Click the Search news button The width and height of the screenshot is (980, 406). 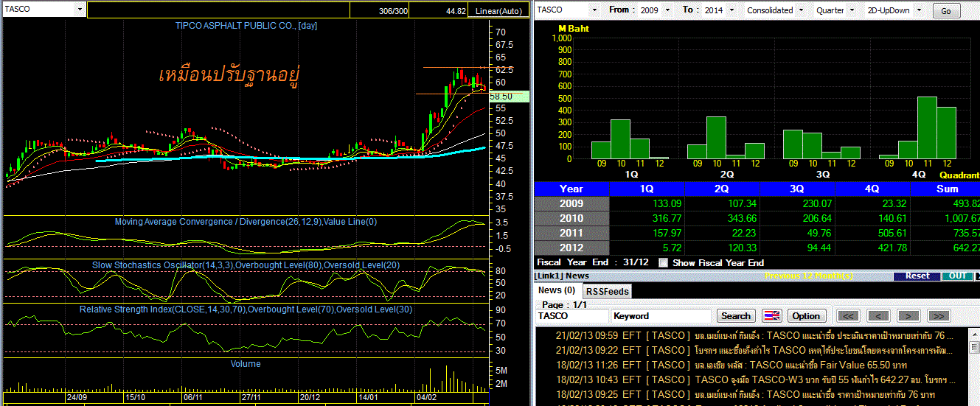click(735, 315)
